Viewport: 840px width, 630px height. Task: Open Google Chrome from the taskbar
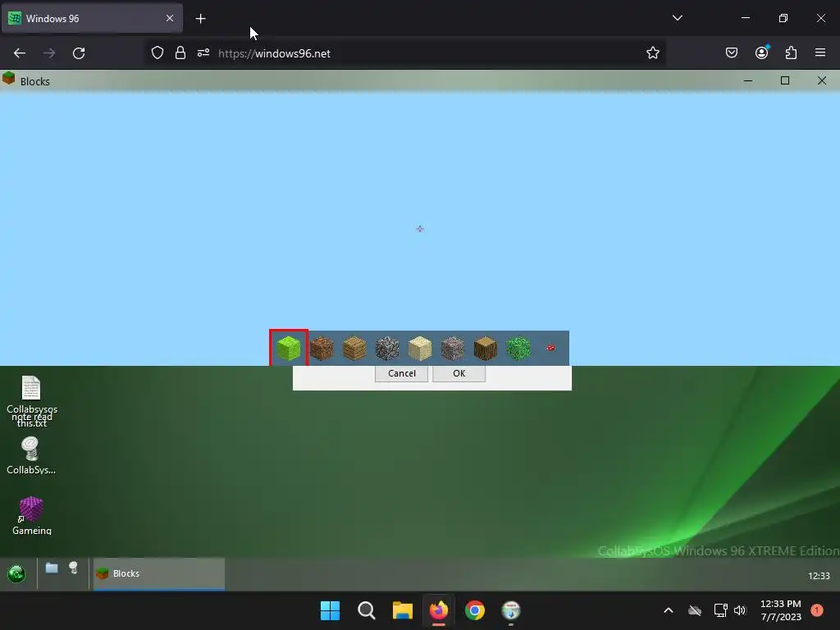coord(475,610)
